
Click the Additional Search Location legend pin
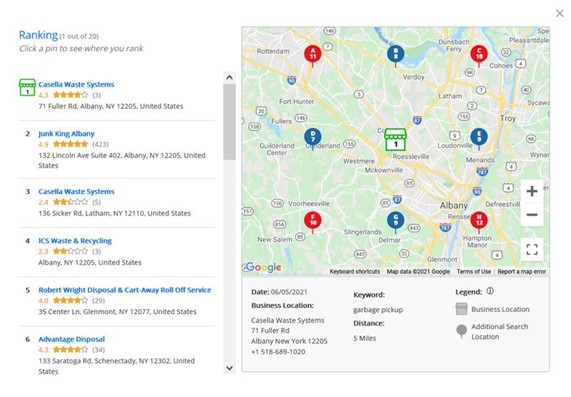tap(461, 331)
